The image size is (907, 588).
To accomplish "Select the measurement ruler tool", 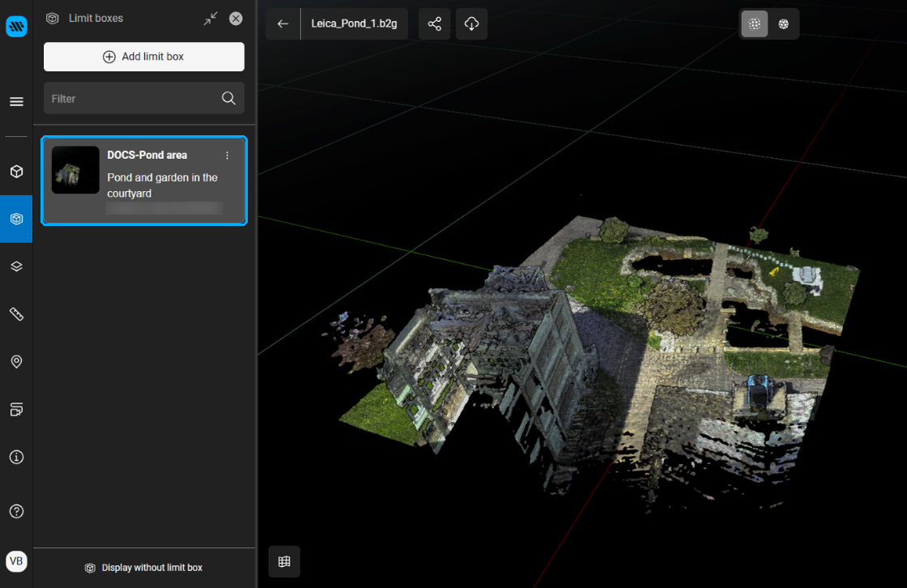I will 16,314.
